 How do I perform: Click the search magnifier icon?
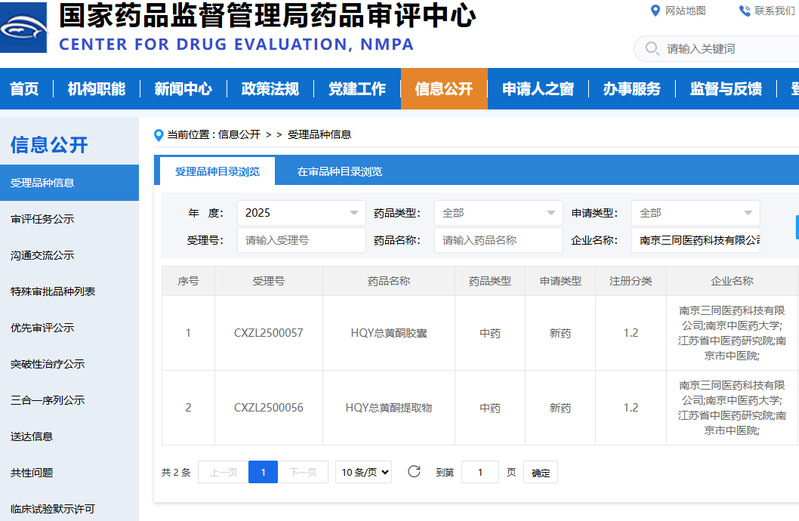pos(652,49)
